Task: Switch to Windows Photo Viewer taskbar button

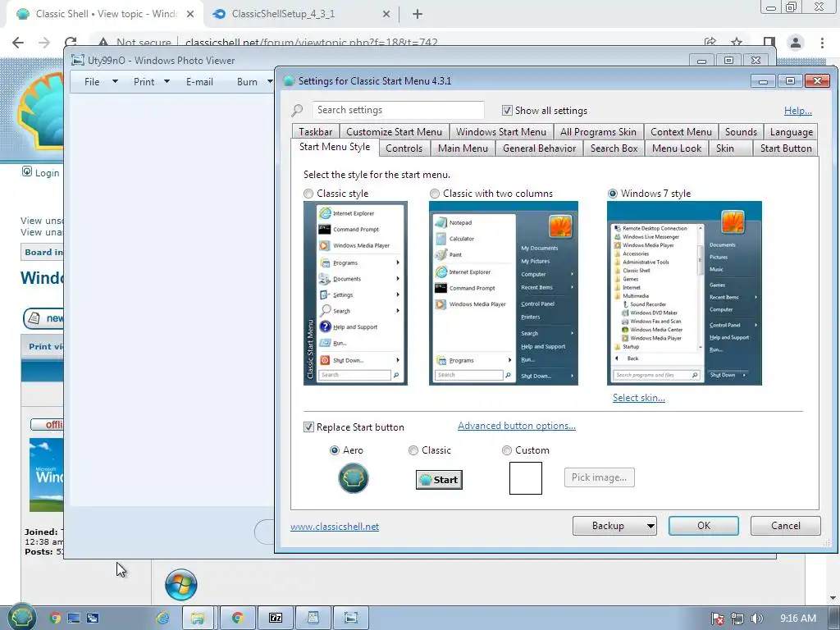Action: pos(351,618)
